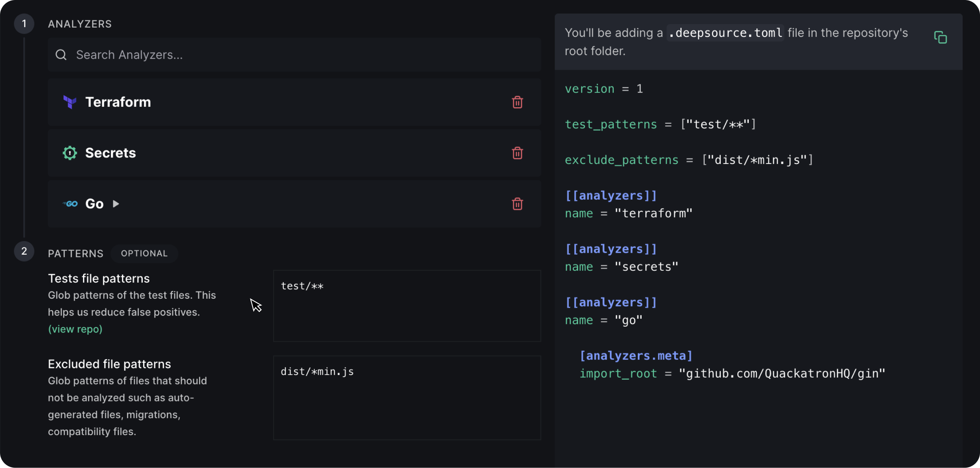Remove the Secrets analyzer with the trash icon
980x468 pixels.
point(517,153)
